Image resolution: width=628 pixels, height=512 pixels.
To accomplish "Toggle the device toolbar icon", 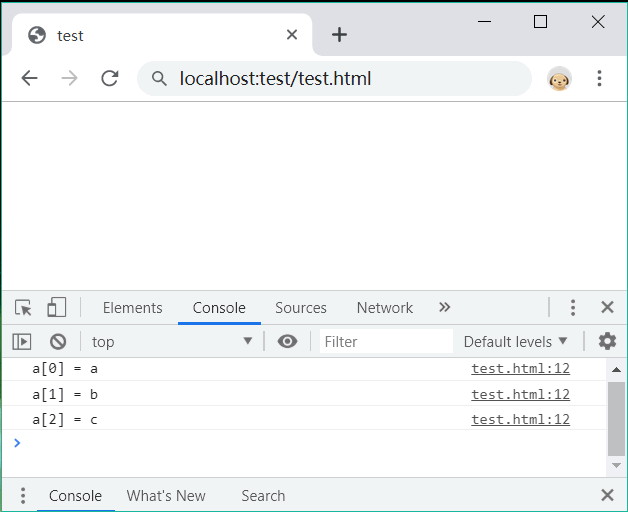I will (56, 307).
